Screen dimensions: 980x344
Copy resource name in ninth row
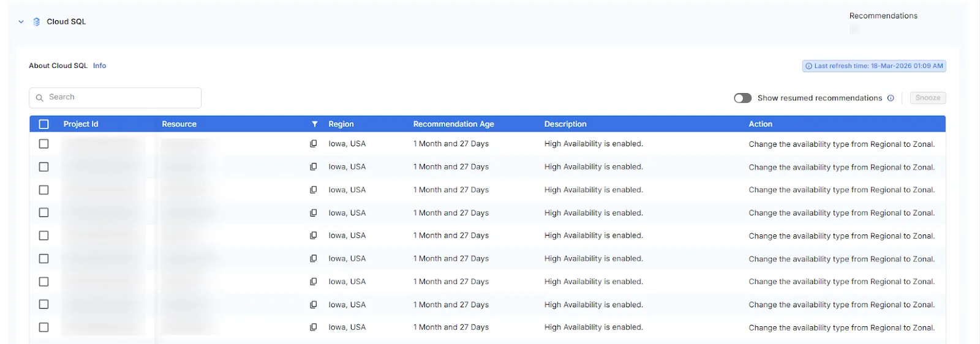(314, 327)
